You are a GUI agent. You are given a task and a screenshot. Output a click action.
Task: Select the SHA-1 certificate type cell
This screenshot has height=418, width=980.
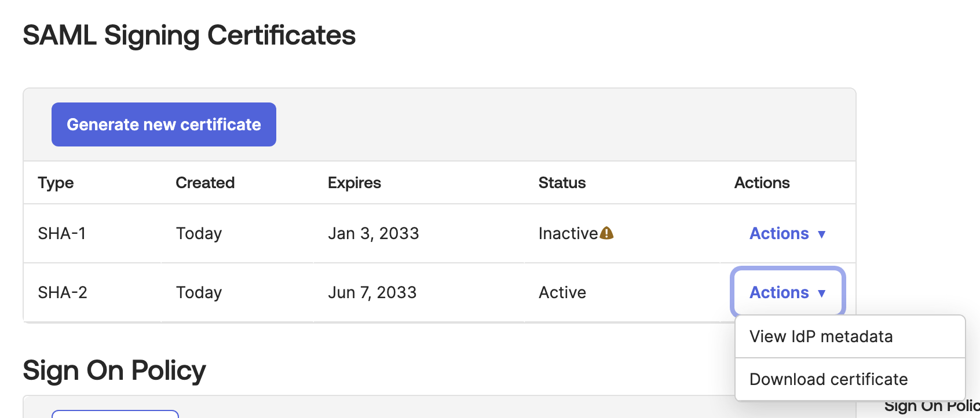[x=62, y=233]
